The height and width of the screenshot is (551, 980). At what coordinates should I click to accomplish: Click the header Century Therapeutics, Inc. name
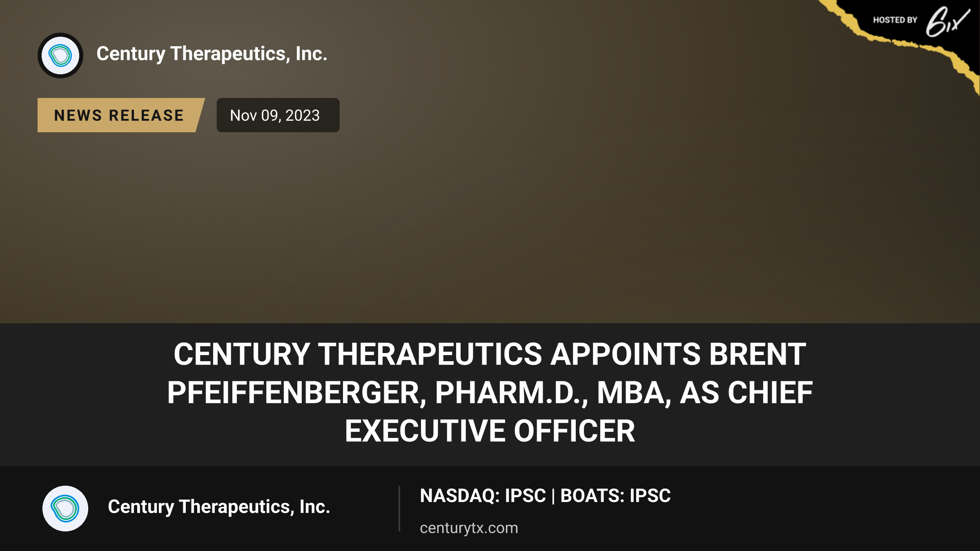tap(212, 54)
